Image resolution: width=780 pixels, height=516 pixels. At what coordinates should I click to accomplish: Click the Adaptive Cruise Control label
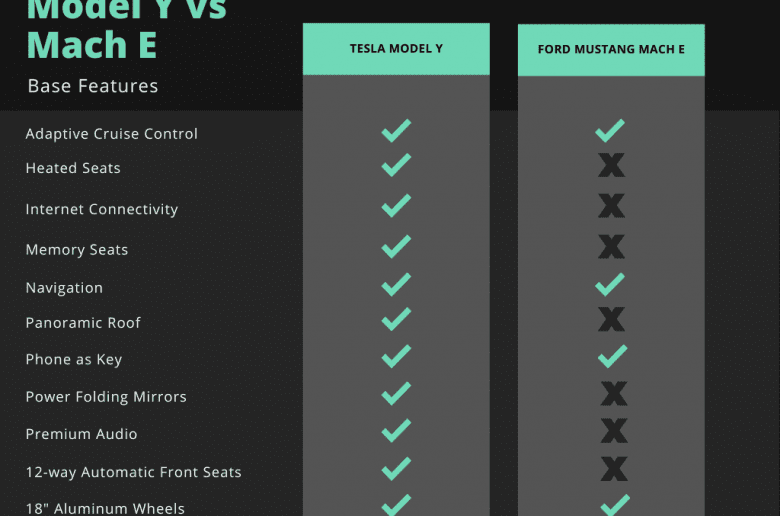click(x=111, y=134)
